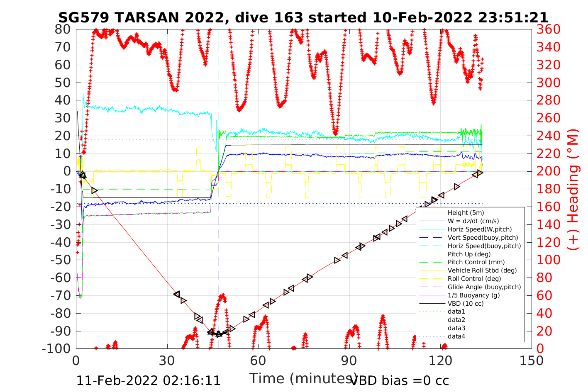Screen dimensions: 588x392
Task: Click the black line sample for VBD (10 cc)
Action: pyautogui.click(x=432, y=304)
